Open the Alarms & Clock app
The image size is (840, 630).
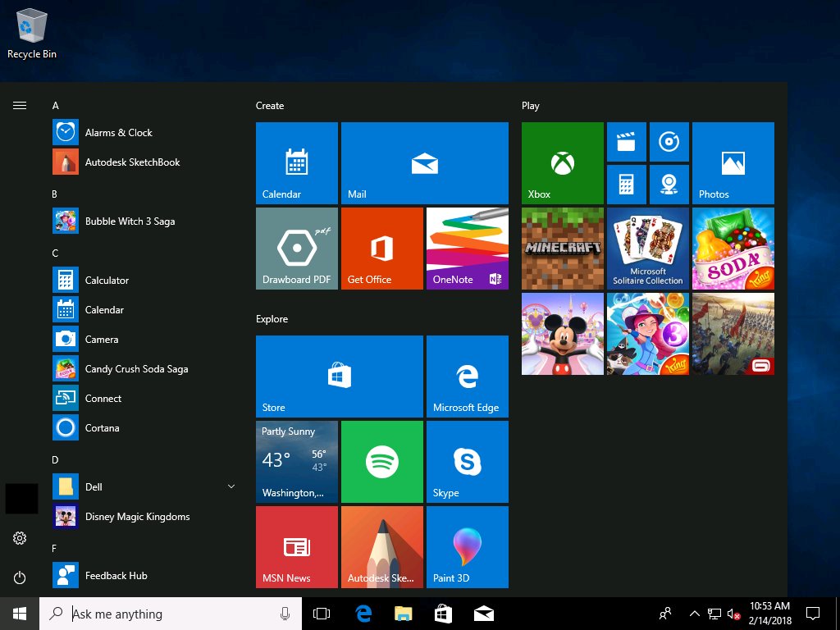click(144, 132)
